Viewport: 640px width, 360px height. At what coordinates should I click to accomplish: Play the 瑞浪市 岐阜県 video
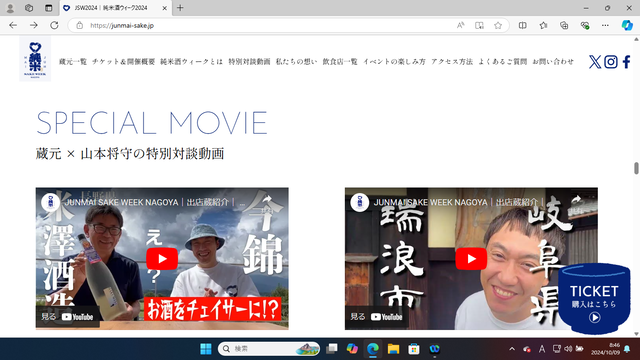coord(471,259)
